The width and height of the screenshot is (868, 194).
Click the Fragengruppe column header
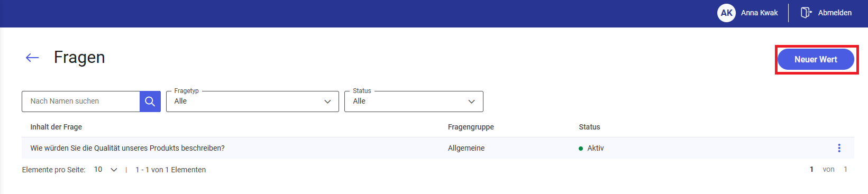pos(471,127)
